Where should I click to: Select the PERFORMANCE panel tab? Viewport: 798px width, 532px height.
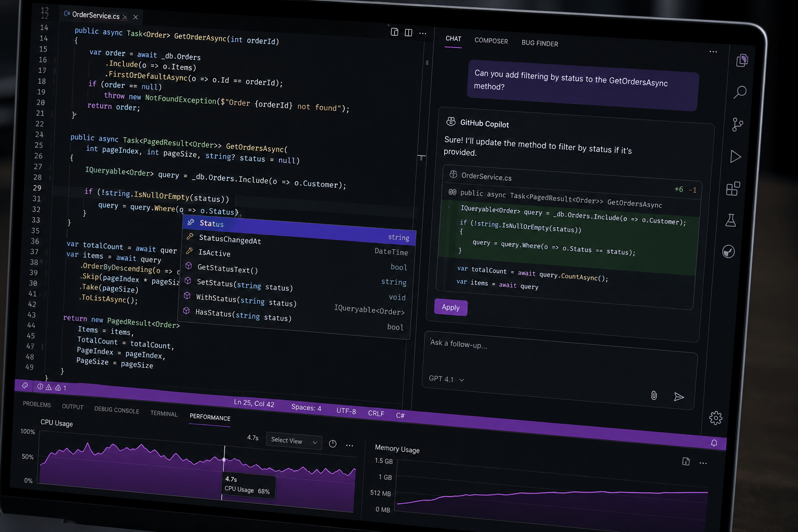click(210, 417)
